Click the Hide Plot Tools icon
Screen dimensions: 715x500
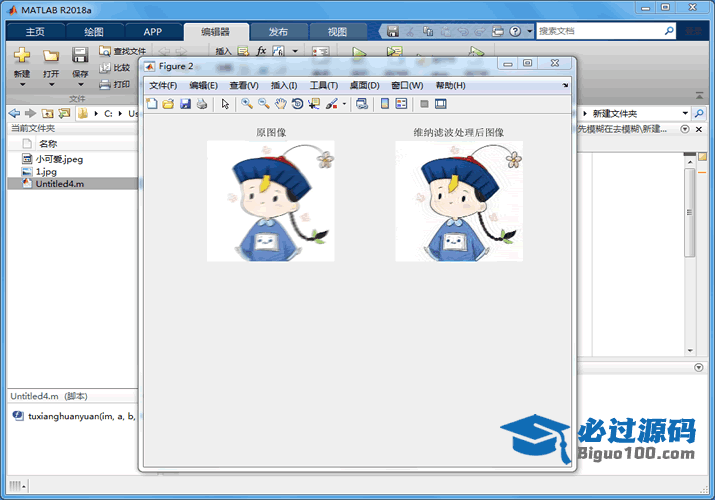pos(424,104)
